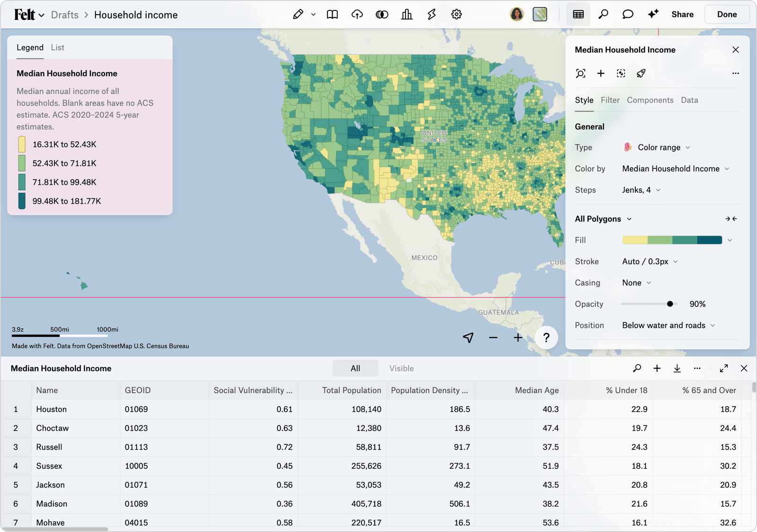Viewport: 757px width, 532px height.
Task: Show All rows in table
Action: [x=355, y=368]
